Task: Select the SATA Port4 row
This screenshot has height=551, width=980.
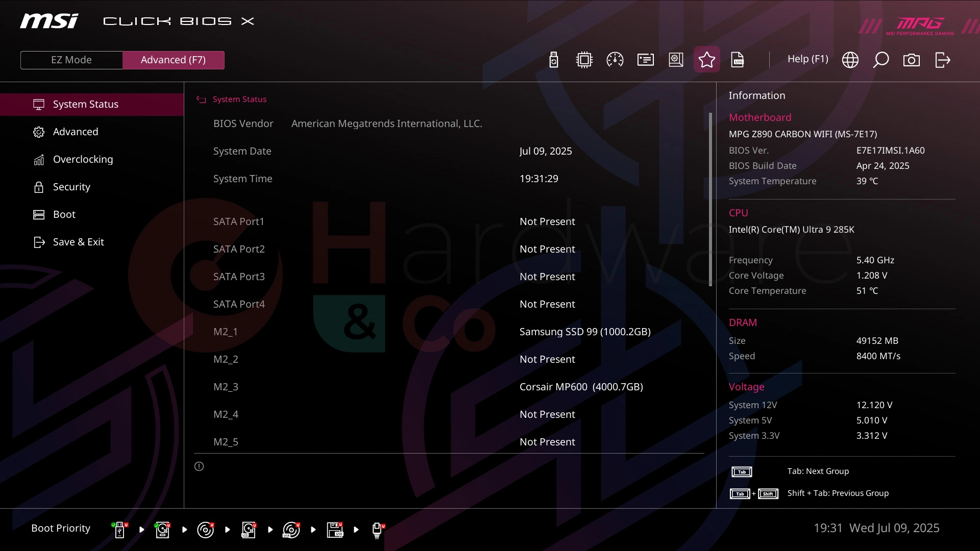Action: pyautogui.click(x=449, y=304)
